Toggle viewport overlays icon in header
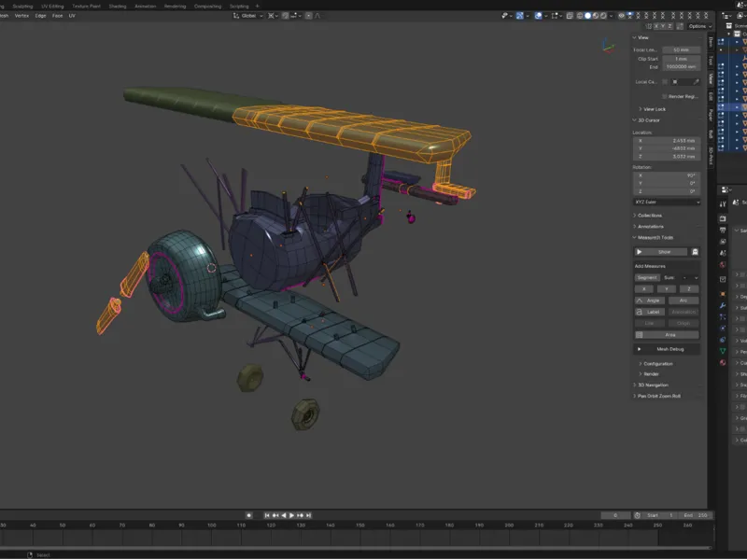The height and width of the screenshot is (560, 747). [538, 16]
